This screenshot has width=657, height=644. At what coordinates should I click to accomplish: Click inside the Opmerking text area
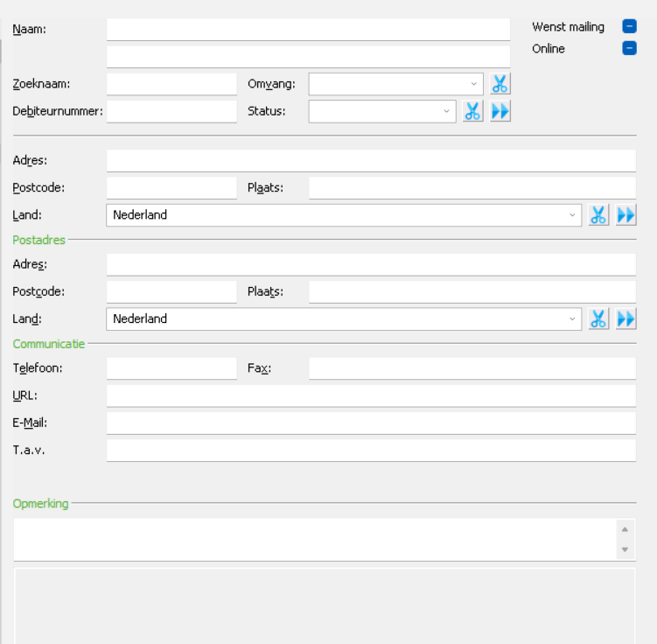(x=315, y=539)
